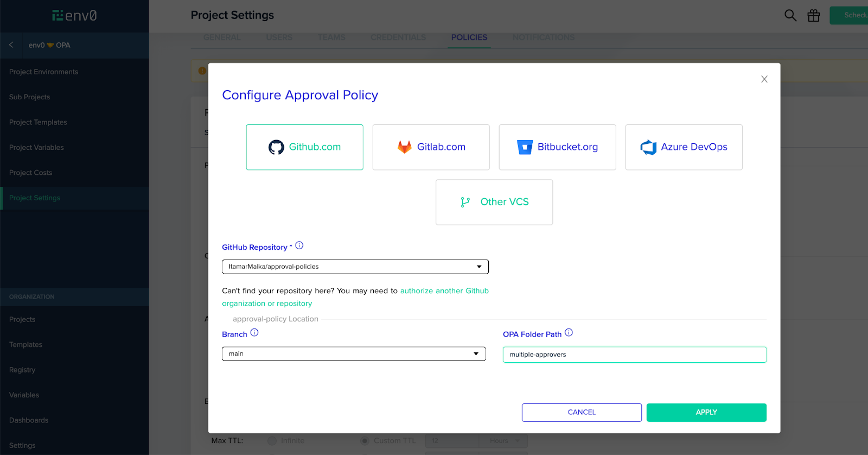Open Project Settings in sidebar
Viewport: 868px width, 455px height.
pos(74,198)
